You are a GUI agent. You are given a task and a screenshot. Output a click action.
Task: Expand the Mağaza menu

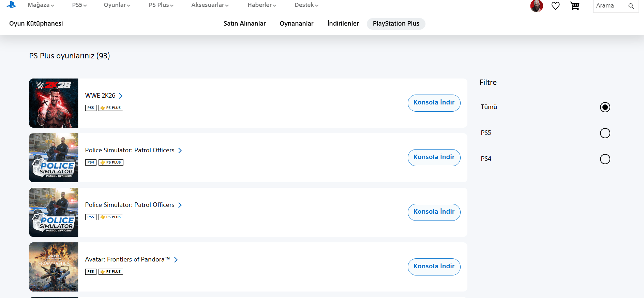41,5
